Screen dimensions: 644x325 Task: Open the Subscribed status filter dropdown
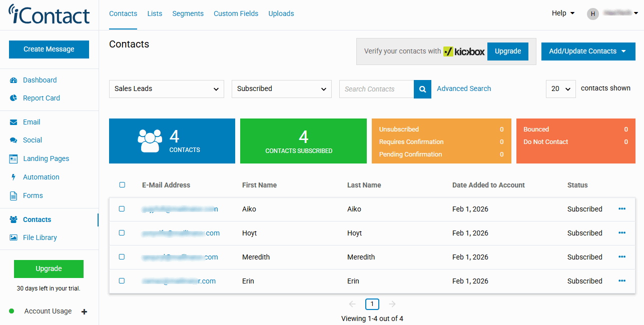tap(281, 89)
